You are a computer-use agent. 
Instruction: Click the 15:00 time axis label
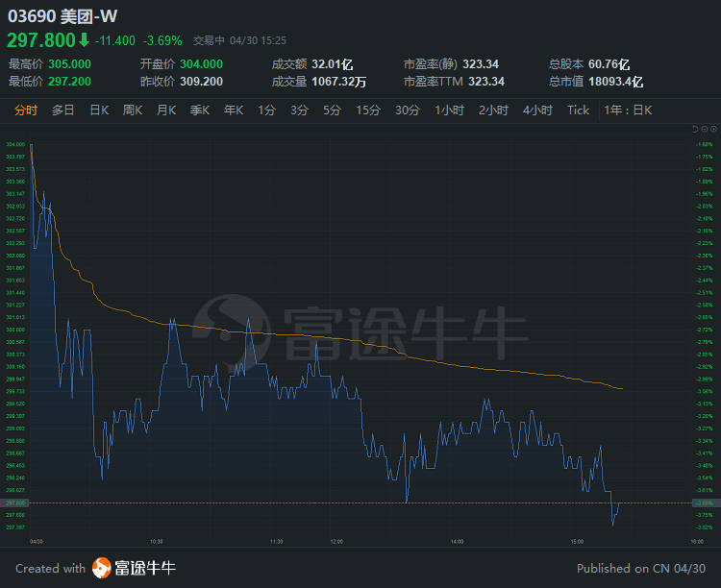point(577,542)
